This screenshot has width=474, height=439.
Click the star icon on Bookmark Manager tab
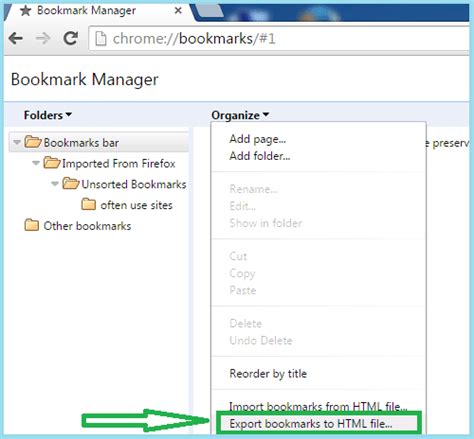[x=26, y=11]
